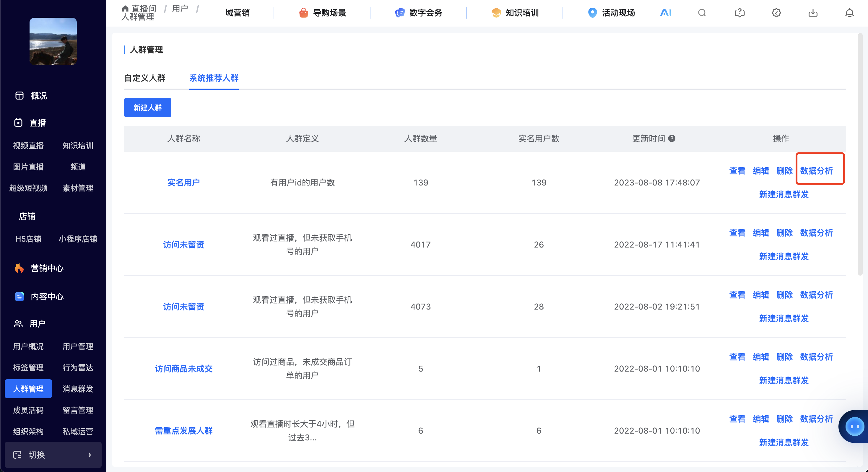Click the profile avatar thumbnail
This screenshot has height=472, width=868.
(53, 41)
